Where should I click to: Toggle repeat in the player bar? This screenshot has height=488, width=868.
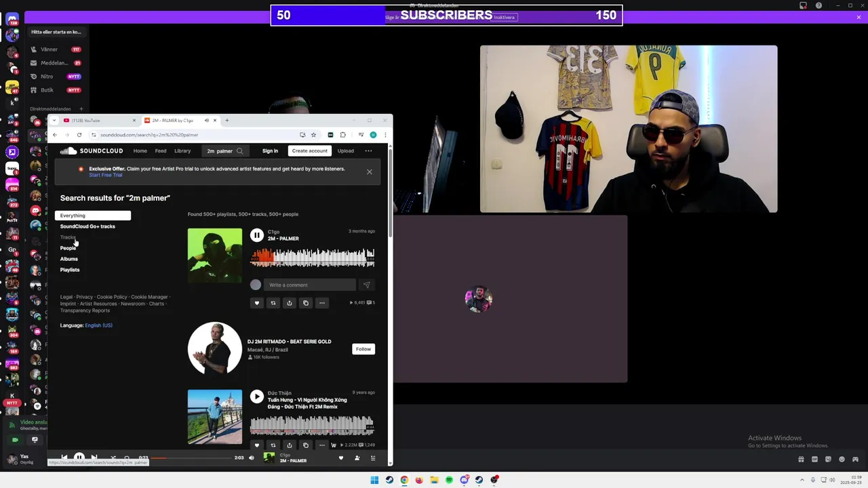(x=126, y=458)
